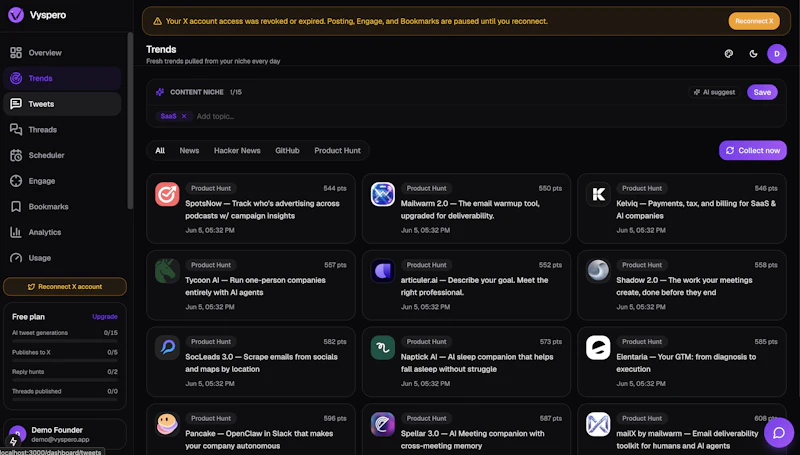Click the lightning bolt icon at bottom-left

14,441
